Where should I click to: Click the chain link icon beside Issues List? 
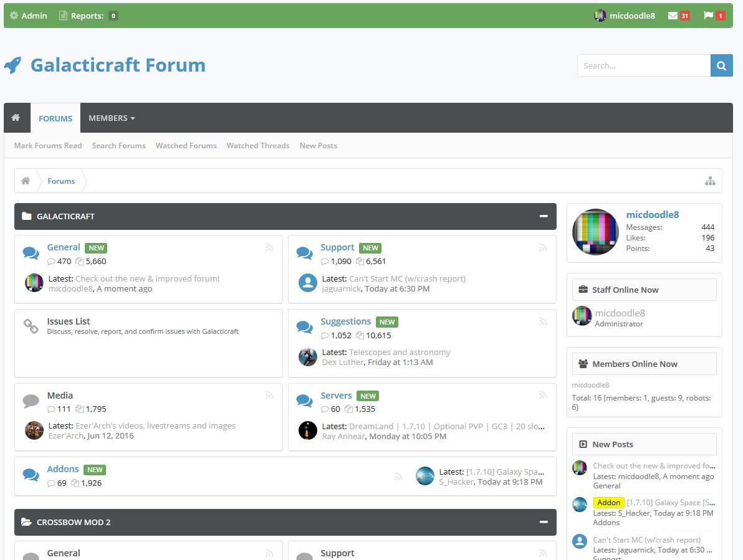point(31,326)
